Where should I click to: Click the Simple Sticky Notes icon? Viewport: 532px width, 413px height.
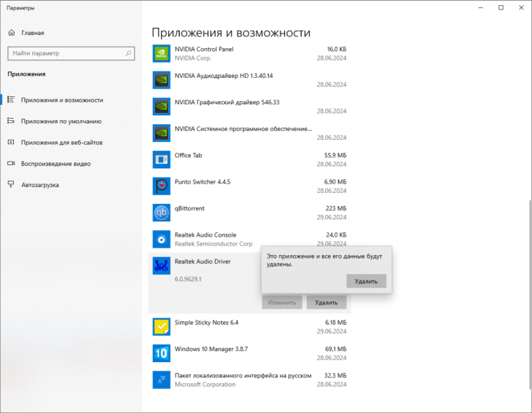161,327
